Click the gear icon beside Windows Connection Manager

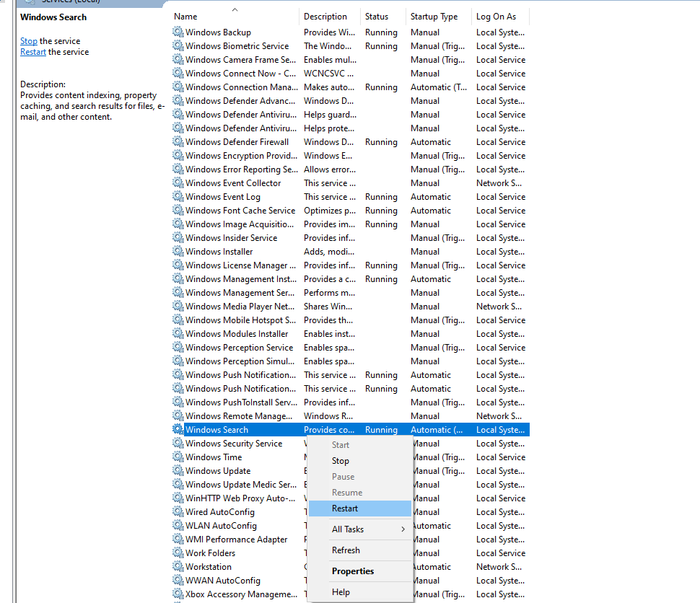tap(178, 87)
